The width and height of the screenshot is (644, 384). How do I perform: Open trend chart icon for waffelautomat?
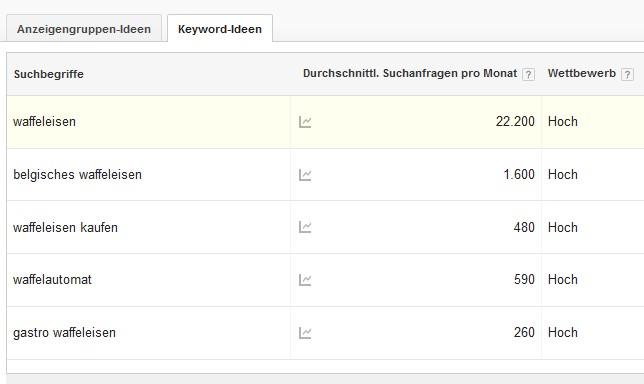pyautogui.click(x=305, y=280)
